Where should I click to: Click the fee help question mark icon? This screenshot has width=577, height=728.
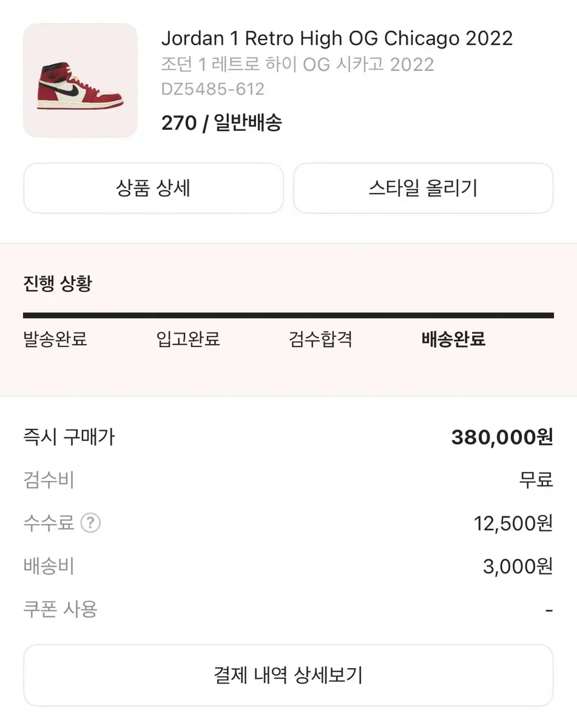[x=90, y=522]
